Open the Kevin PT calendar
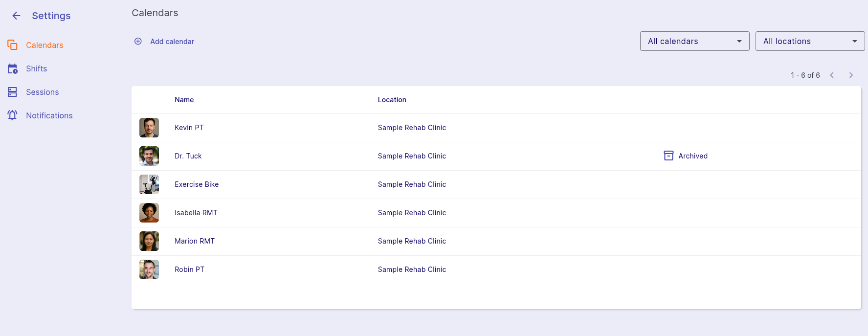The height and width of the screenshot is (336, 868). click(x=189, y=128)
